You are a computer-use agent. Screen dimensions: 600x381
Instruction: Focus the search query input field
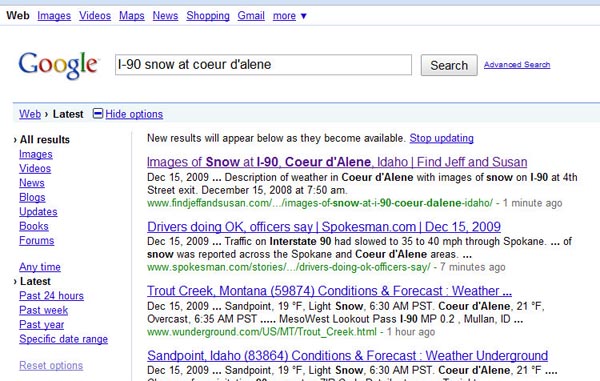pos(263,65)
